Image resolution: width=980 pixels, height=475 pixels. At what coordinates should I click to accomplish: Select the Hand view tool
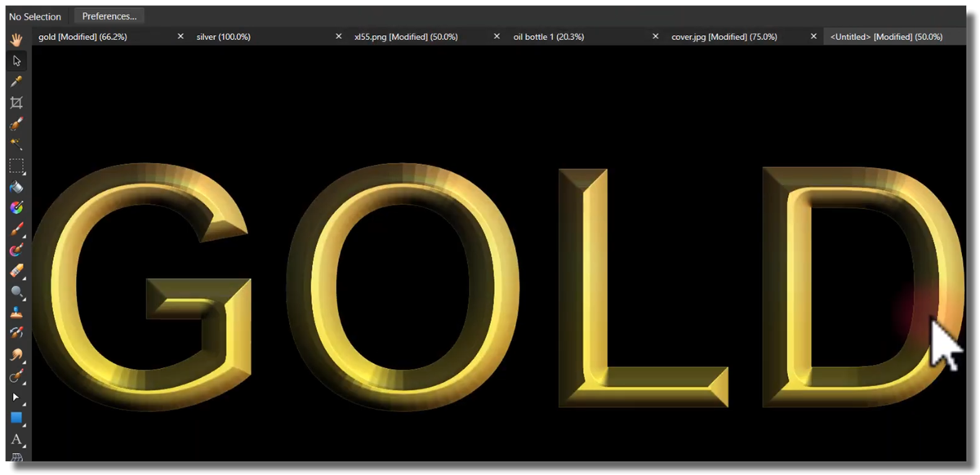(16, 39)
